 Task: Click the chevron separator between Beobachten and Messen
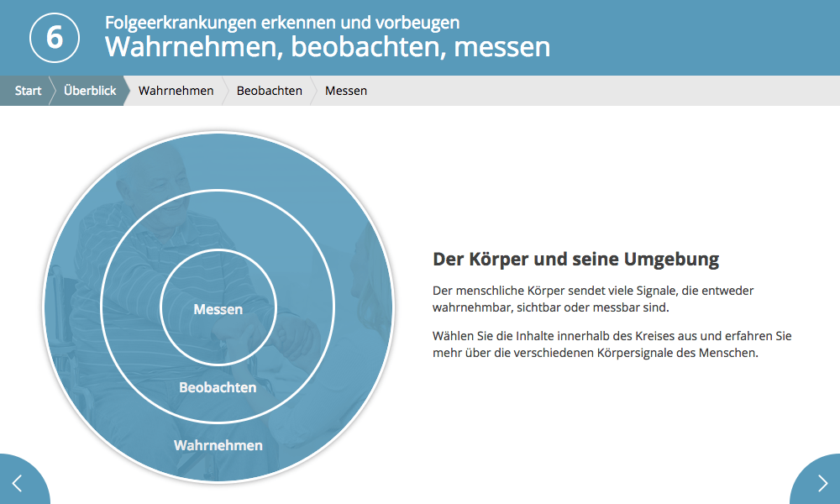tap(313, 91)
